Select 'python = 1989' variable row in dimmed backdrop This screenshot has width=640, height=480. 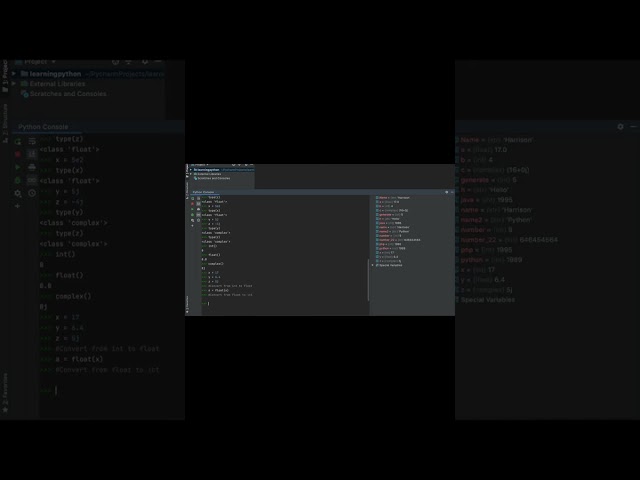(489, 260)
